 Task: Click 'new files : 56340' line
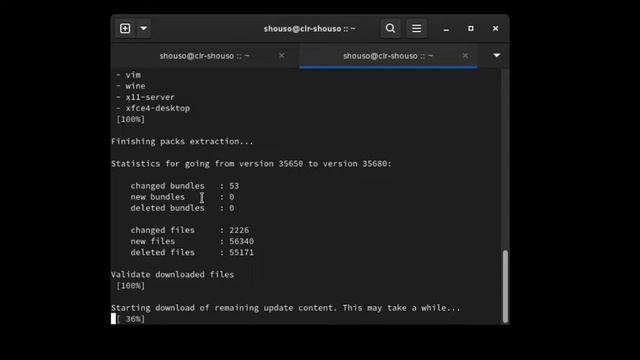[192, 242]
